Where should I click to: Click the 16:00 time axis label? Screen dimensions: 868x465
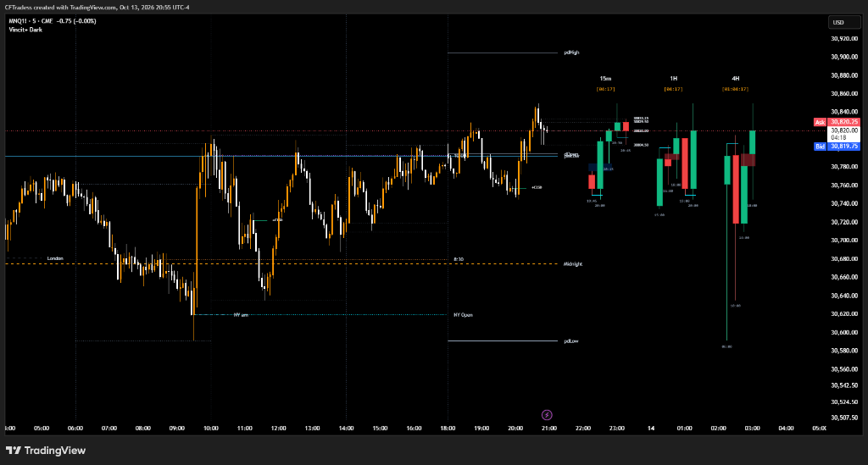tap(414, 429)
